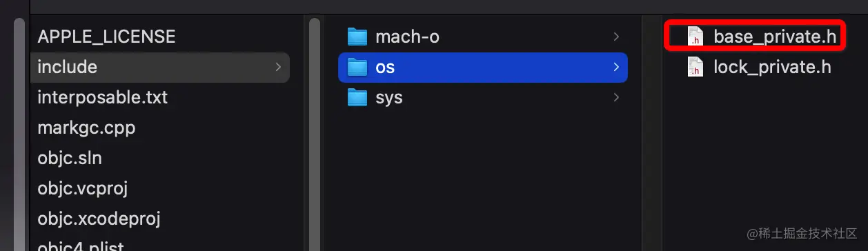
Task: Select the objc.vcproj file
Action: click(x=83, y=188)
